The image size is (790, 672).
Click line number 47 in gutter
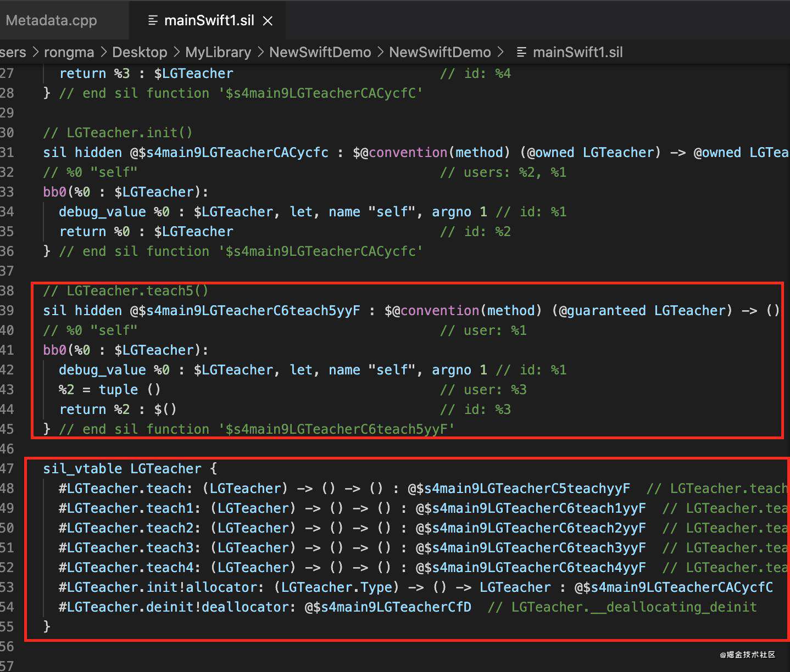point(7,468)
